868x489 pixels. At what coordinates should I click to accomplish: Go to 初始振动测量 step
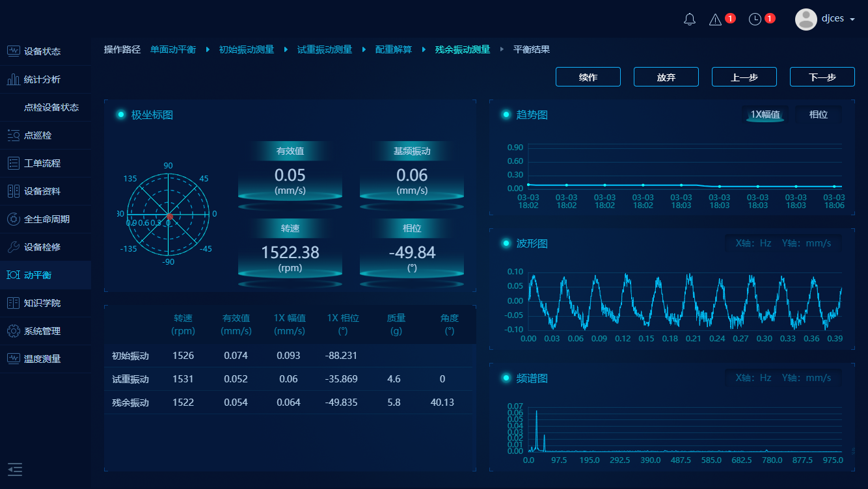pos(247,49)
